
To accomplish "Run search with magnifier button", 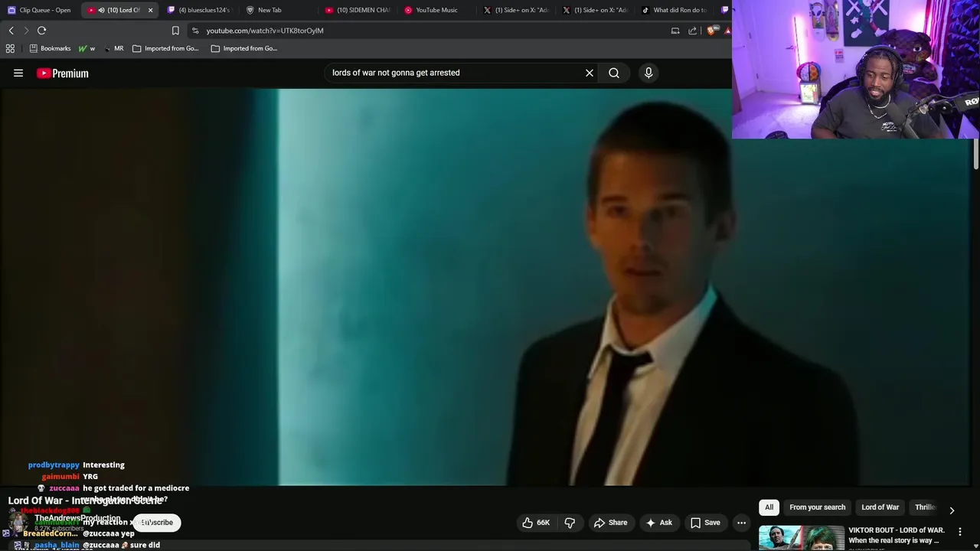I will tap(614, 73).
